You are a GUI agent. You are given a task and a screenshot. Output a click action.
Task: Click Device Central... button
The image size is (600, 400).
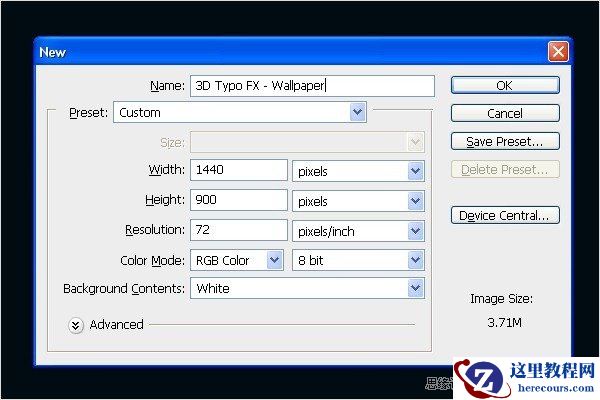point(505,215)
